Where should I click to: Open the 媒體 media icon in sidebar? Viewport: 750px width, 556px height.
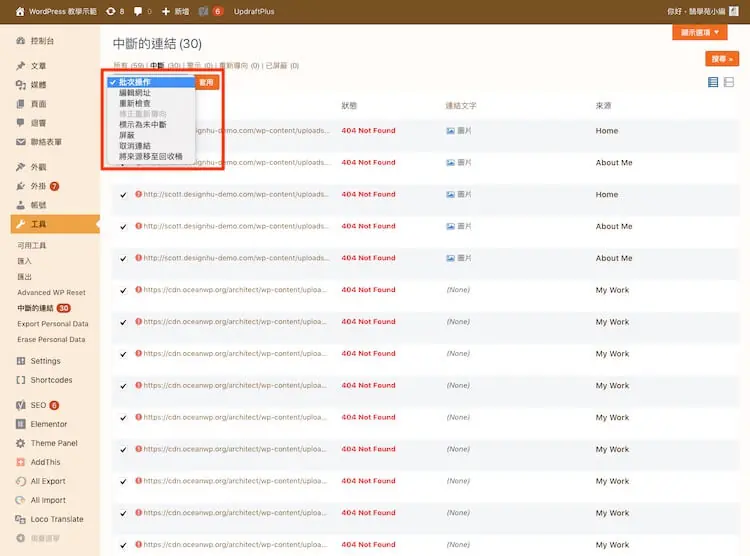point(21,85)
